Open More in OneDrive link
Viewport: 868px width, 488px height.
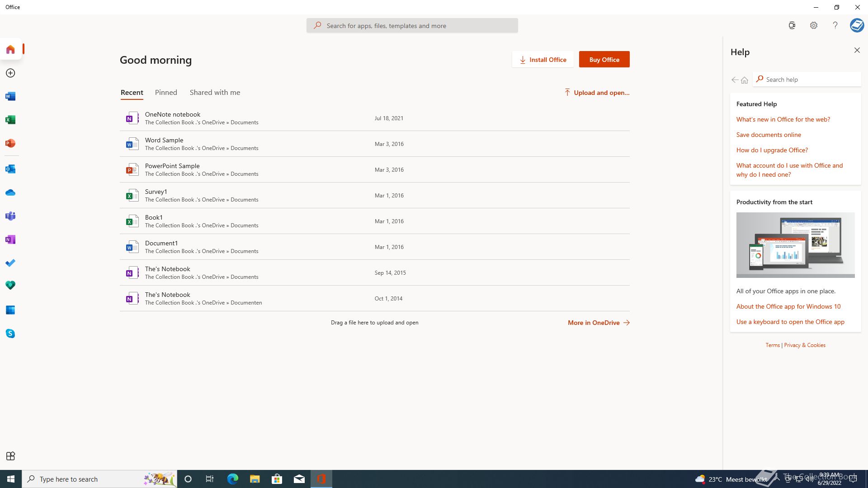point(599,323)
